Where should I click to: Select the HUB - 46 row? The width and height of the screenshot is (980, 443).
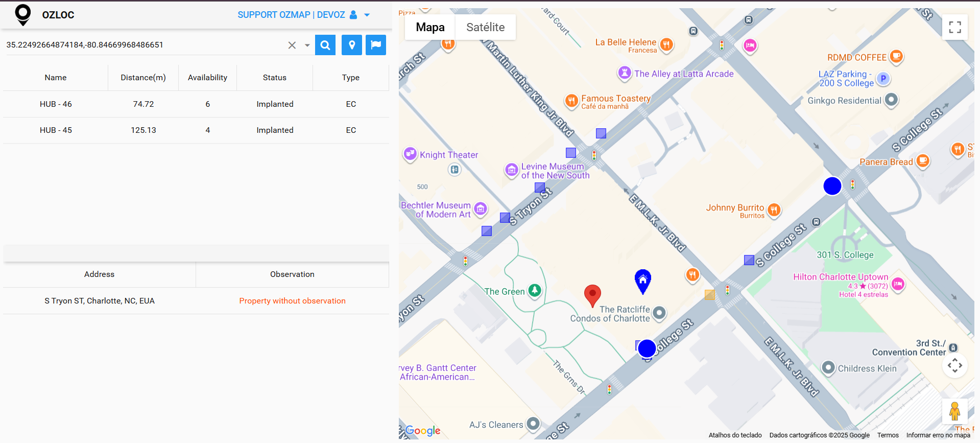pyautogui.click(x=196, y=104)
